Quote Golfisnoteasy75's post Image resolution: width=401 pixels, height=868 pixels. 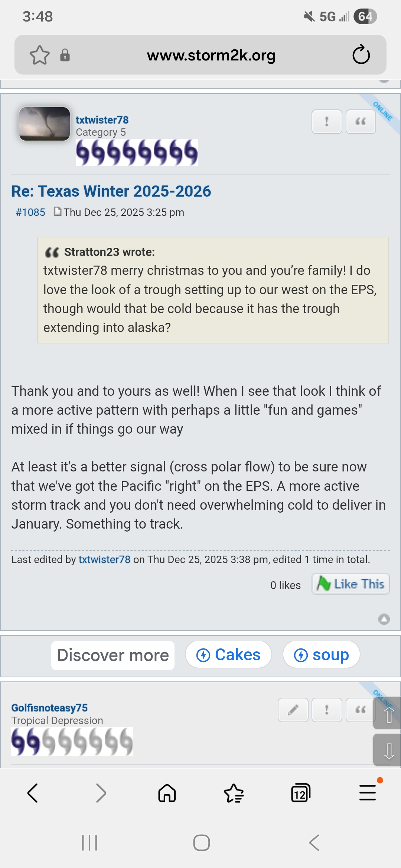[360, 710]
